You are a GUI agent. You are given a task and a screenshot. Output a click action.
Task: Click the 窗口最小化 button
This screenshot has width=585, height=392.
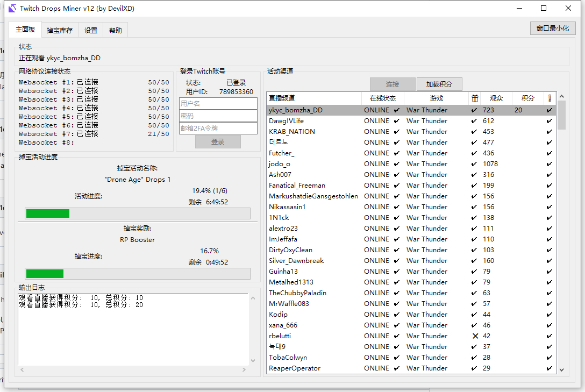pos(553,28)
